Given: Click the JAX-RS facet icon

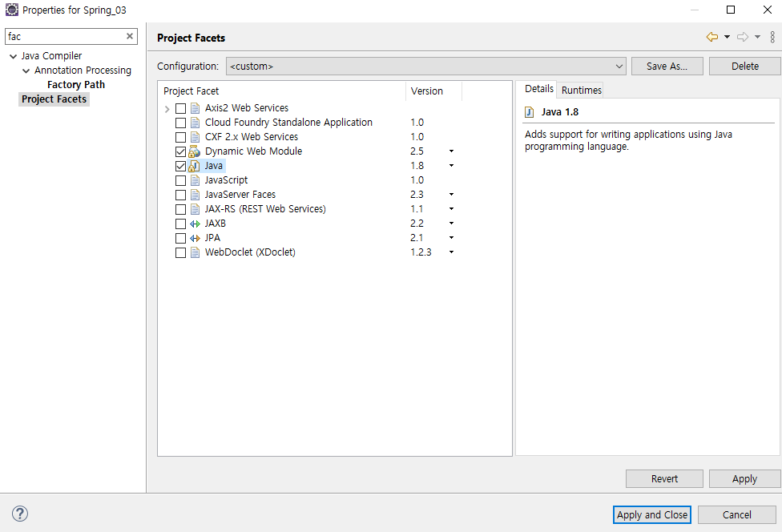Looking at the screenshot, I should pos(195,209).
